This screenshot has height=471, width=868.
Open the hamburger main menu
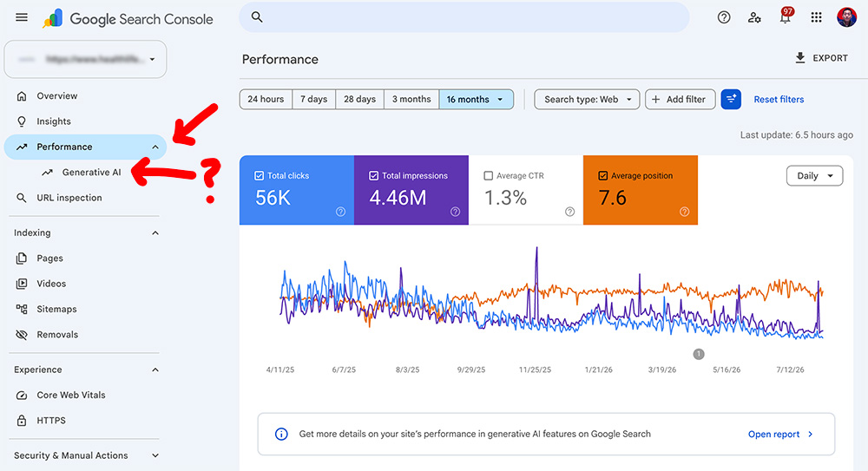(22, 17)
